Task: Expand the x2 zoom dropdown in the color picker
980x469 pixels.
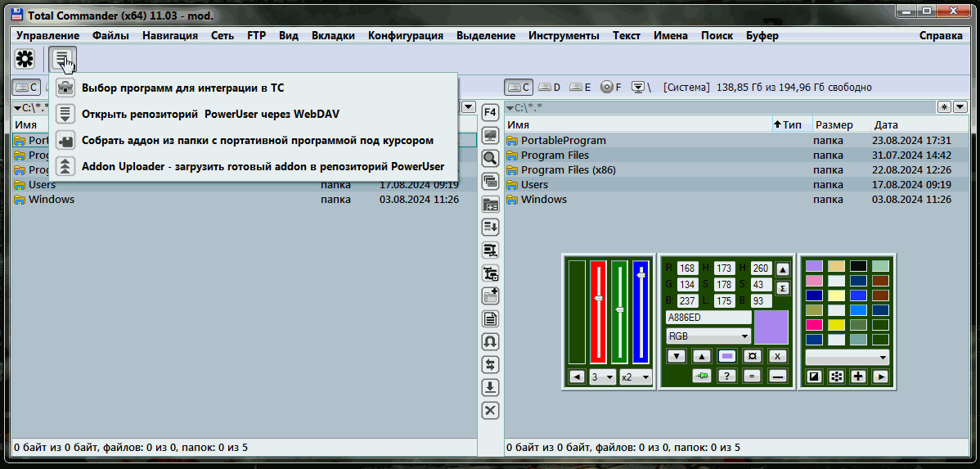Action: point(636,377)
